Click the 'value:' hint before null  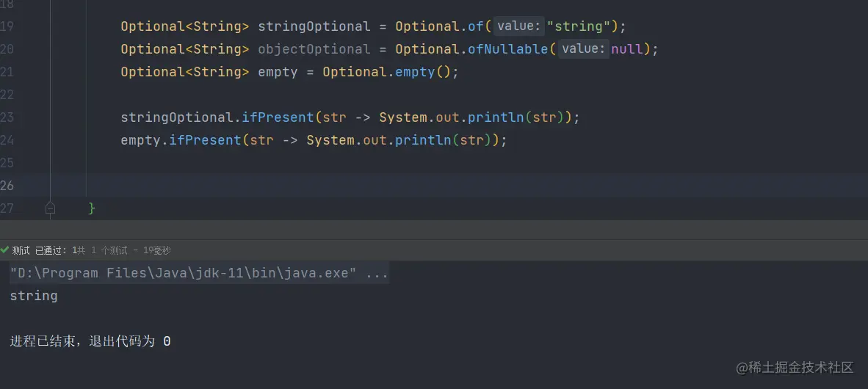click(x=583, y=49)
